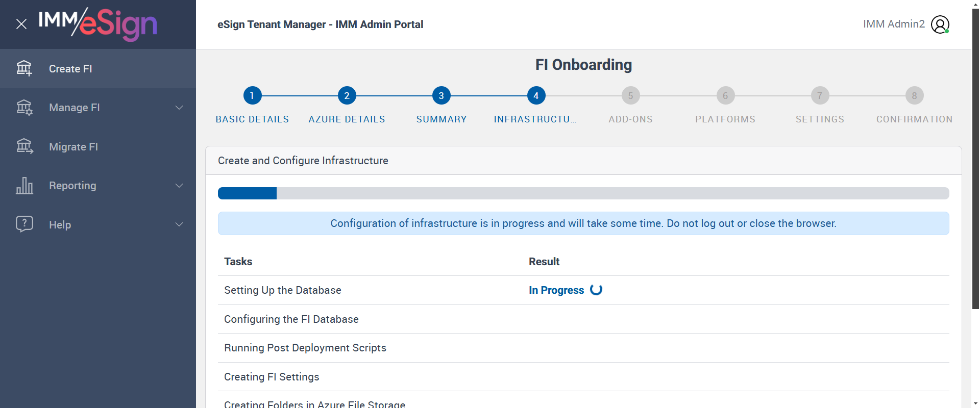
Task: Click the Manage FI bank-gear icon
Action: [24, 108]
